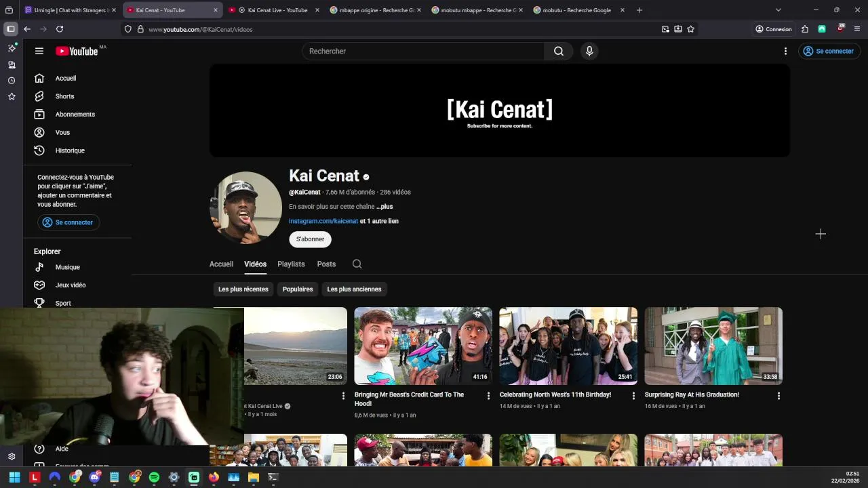The width and height of the screenshot is (868, 488).
Task: Open options for Mr Beast's Credit Card video
Action: (488, 396)
